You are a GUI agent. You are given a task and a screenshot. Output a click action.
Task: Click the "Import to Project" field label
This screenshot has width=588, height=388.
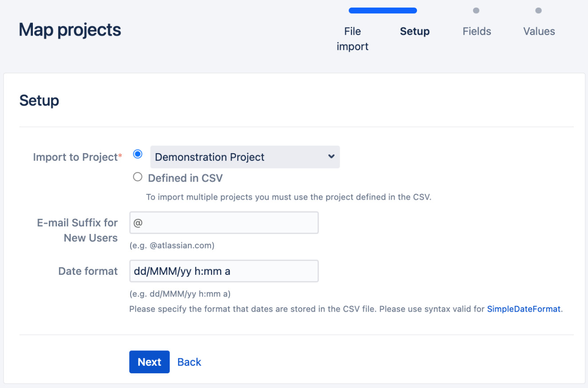pos(75,157)
